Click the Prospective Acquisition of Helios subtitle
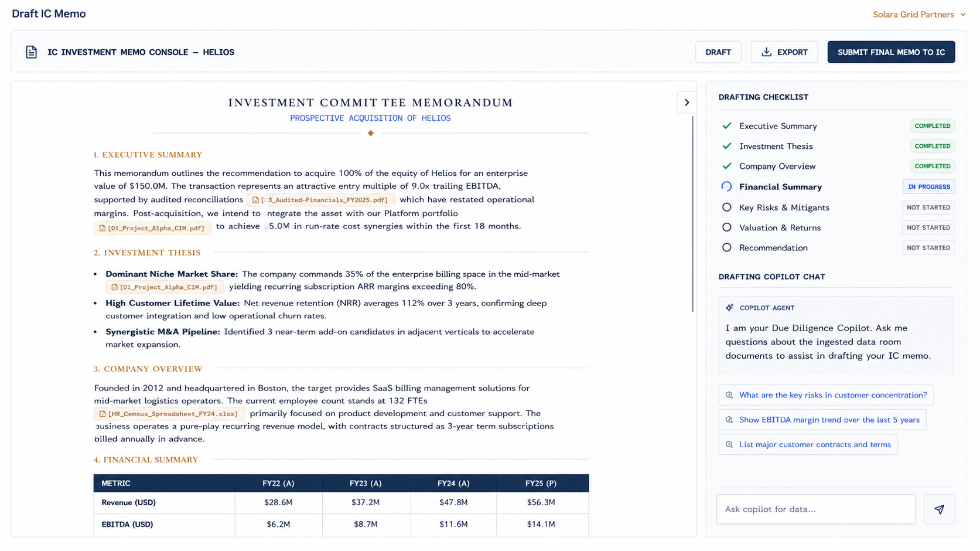Viewport: 980px width, 551px height. 370,118
